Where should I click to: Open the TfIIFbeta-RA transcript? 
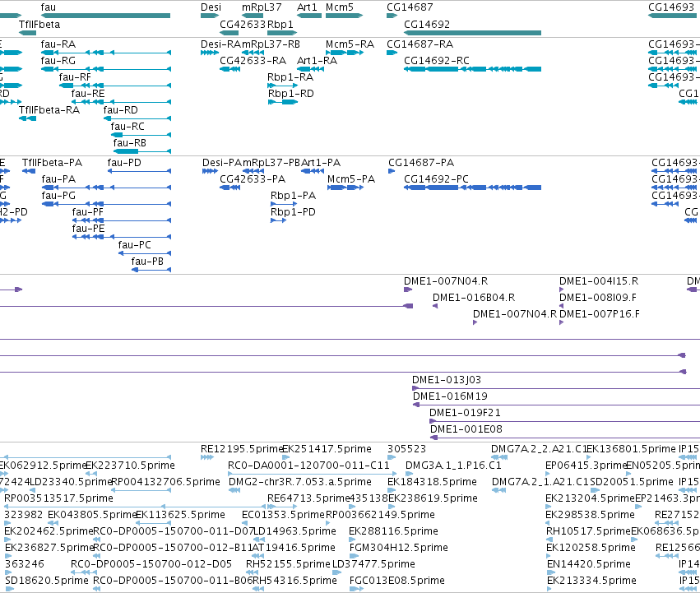[49, 110]
